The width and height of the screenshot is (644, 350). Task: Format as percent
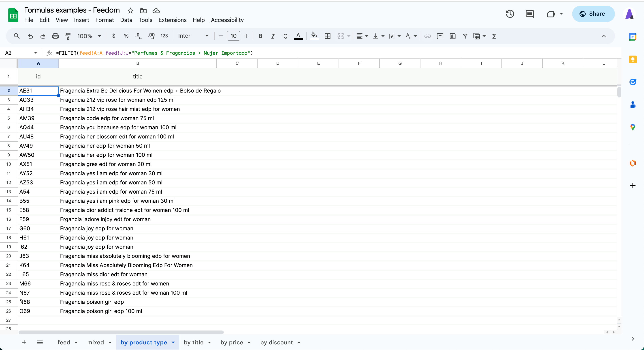pyautogui.click(x=126, y=36)
